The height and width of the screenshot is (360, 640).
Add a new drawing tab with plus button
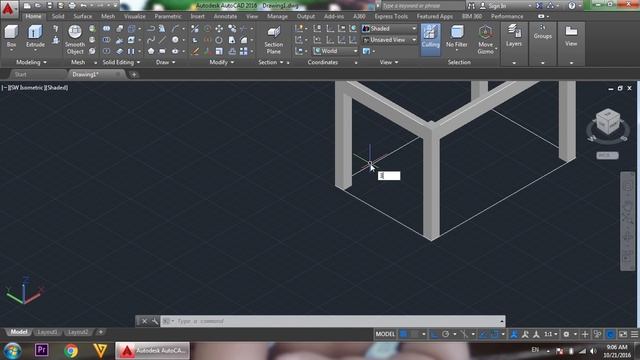(134, 75)
